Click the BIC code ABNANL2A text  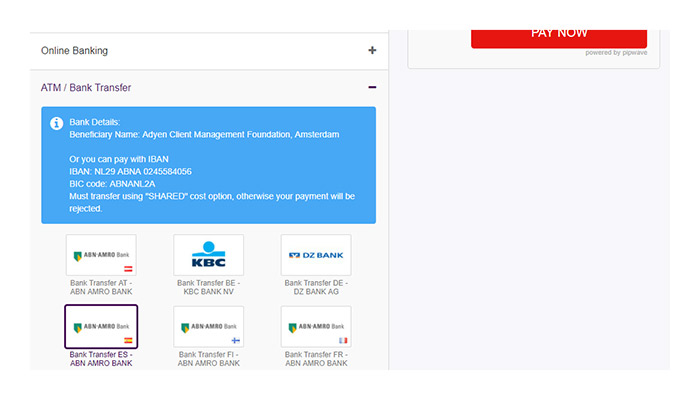pos(112,184)
